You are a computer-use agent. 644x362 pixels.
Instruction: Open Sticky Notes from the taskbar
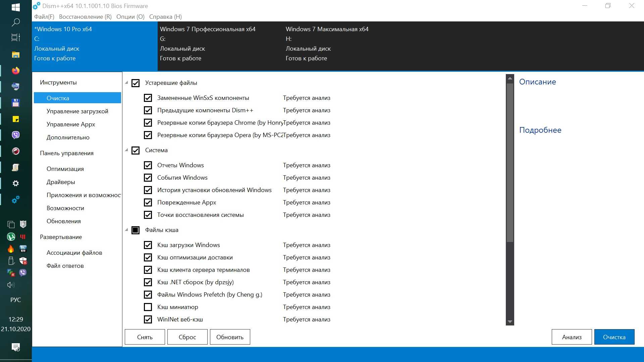click(x=15, y=119)
